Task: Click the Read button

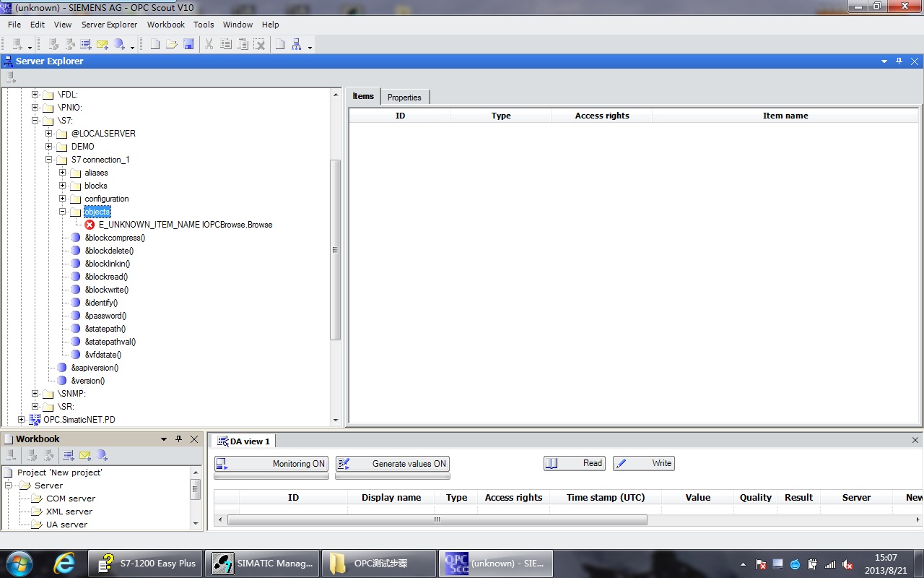Action: (x=575, y=463)
